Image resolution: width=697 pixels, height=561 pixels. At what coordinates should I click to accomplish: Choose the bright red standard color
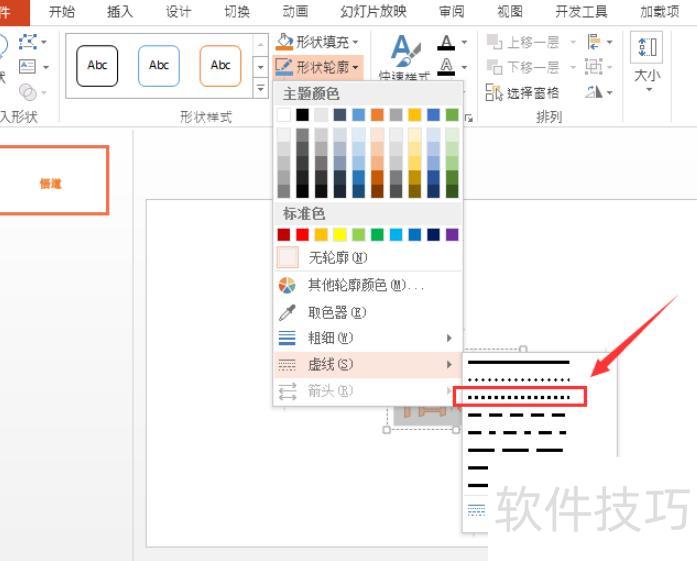tap(302, 234)
